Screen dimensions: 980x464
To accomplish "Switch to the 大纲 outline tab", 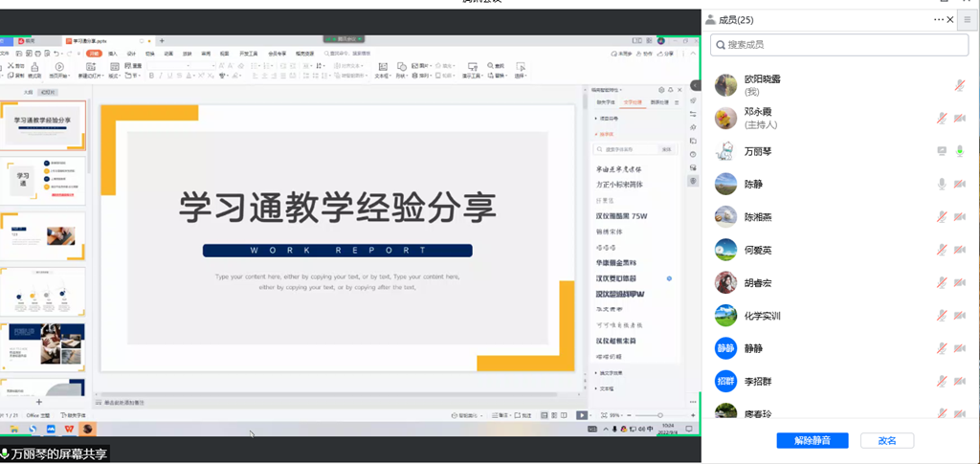I will (x=28, y=92).
